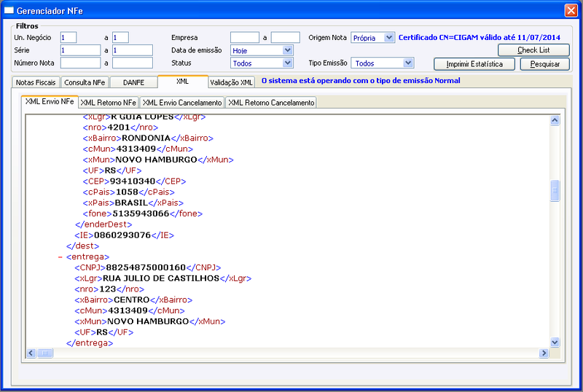
Task: Click the Check List button
Action: pos(533,50)
